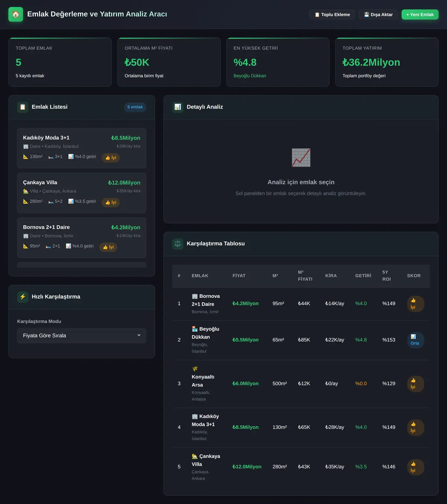Click the large chart placeholder icon in Detaylı Analiz
The image size is (447, 504).
pos(301,158)
